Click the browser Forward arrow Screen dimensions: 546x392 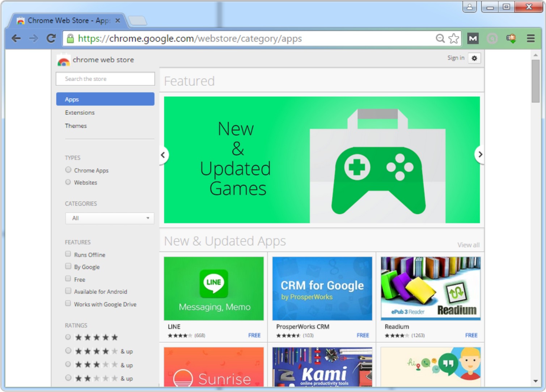pos(34,38)
